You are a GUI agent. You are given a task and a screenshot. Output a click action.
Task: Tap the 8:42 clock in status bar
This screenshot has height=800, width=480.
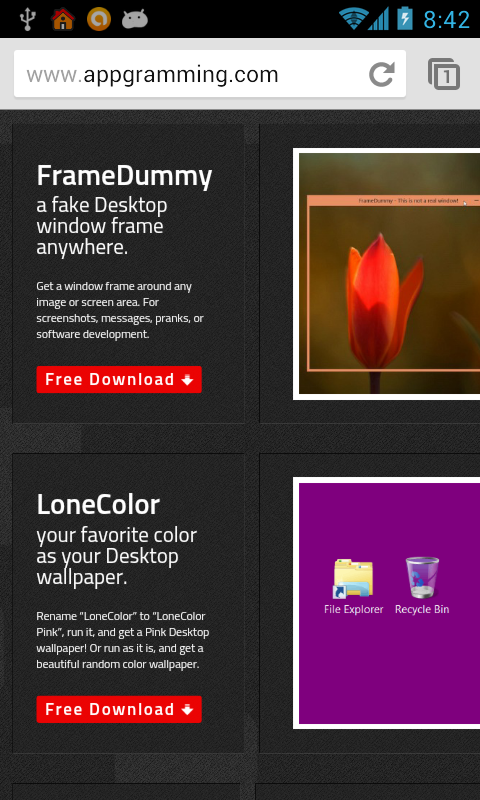pos(446,20)
